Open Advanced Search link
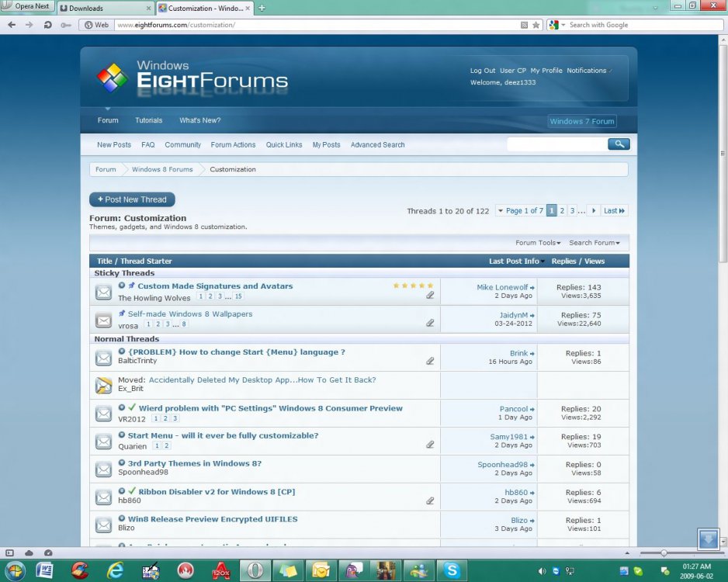 (377, 145)
